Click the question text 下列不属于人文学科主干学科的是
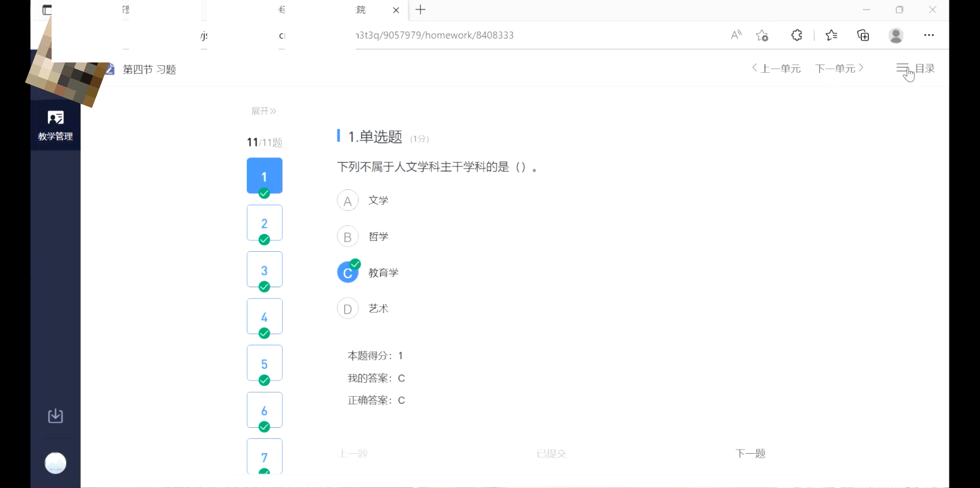980x488 pixels. (x=437, y=167)
